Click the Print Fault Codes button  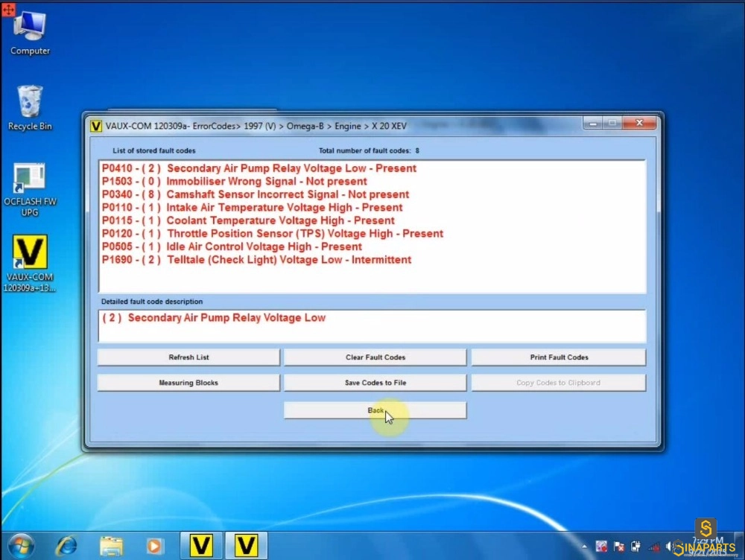pyautogui.click(x=559, y=357)
